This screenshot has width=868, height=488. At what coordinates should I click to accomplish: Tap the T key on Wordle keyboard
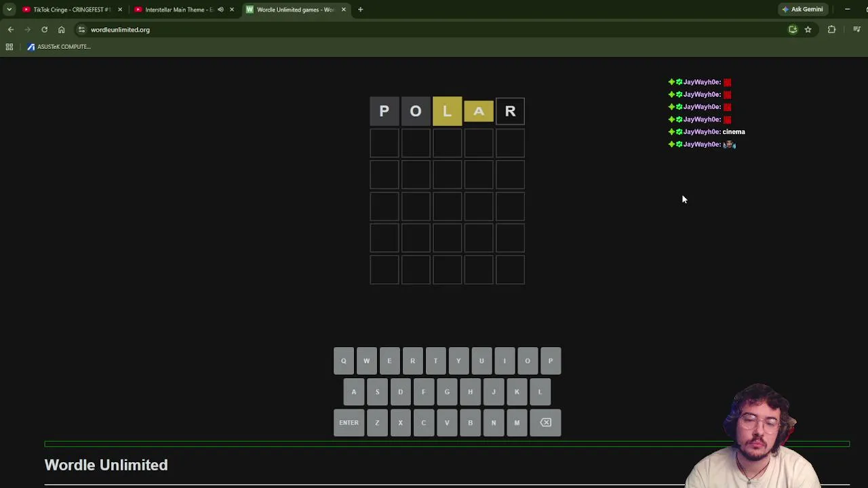coord(435,361)
